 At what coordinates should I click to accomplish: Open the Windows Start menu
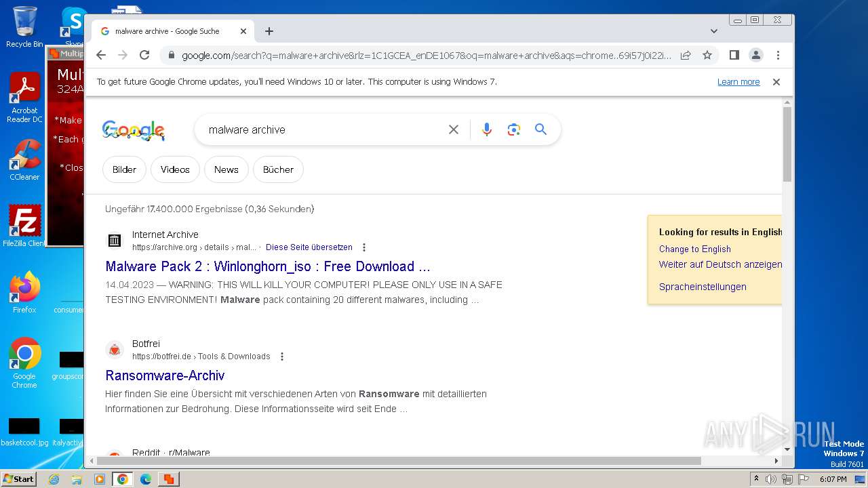(18, 479)
